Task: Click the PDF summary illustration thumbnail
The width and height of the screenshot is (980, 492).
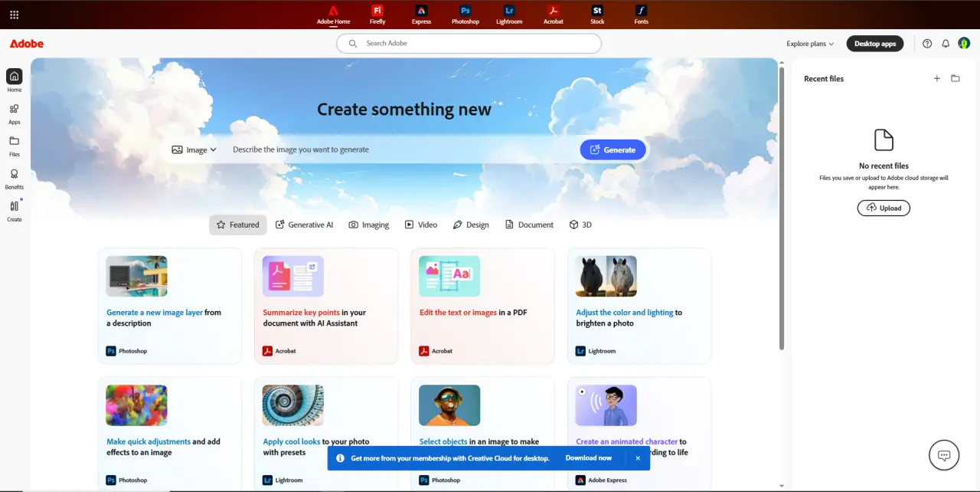Action: point(292,276)
